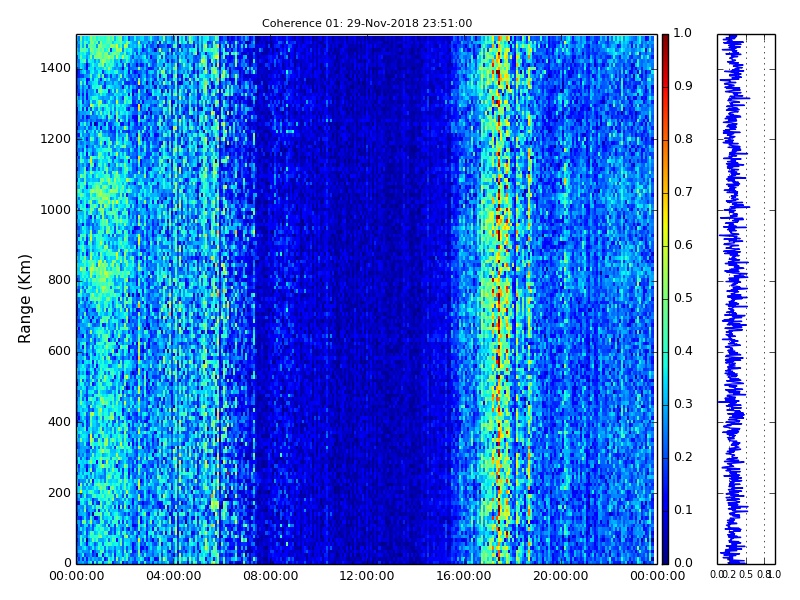
Task: Click the plot title 'Coherence 01: 29-Nov-2018 23:51:00'
Action: tap(367, 23)
